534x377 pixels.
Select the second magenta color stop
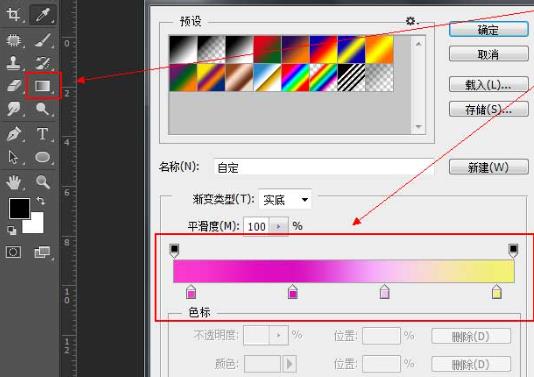[293, 292]
